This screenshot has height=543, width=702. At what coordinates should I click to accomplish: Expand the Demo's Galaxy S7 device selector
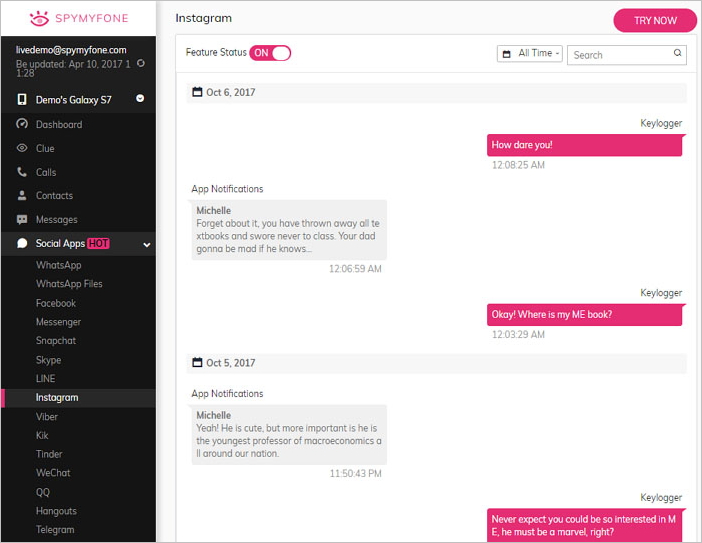tap(140, 99)
